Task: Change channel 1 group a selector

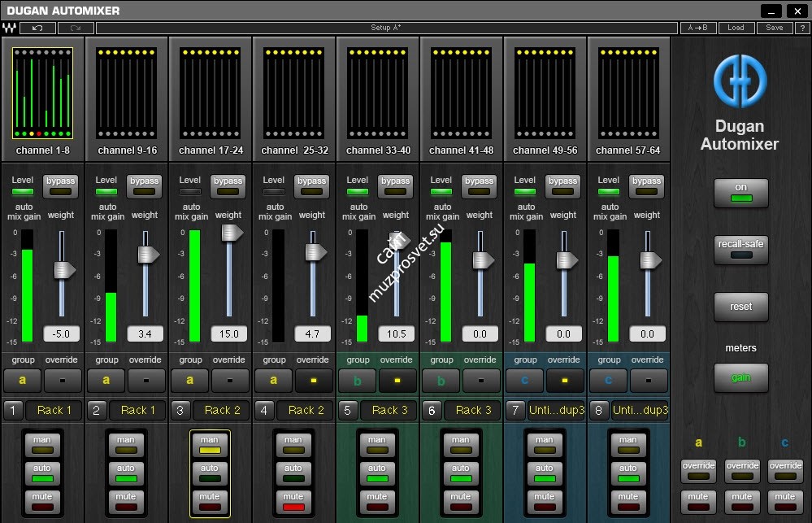Action: [x=22, y=381]
